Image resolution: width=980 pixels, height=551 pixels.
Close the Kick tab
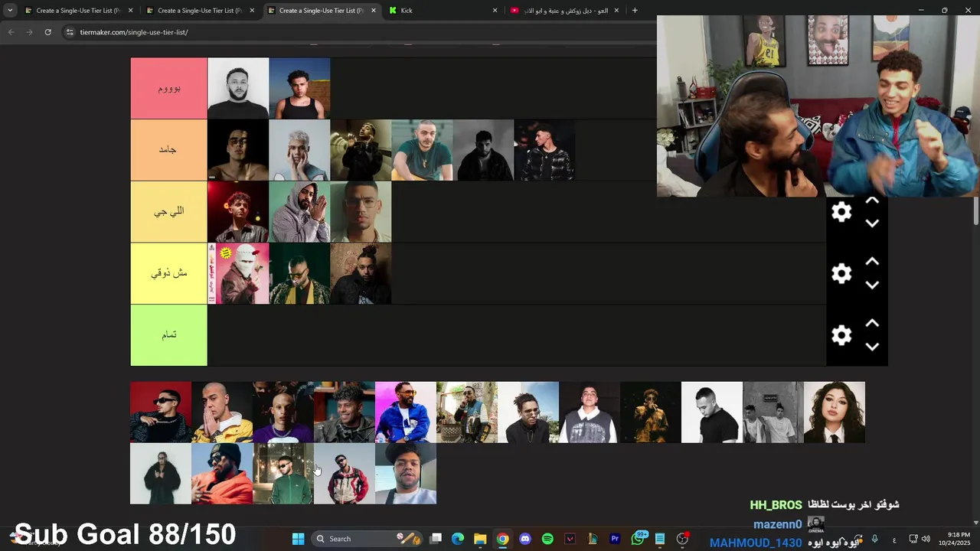coord(495,11)
